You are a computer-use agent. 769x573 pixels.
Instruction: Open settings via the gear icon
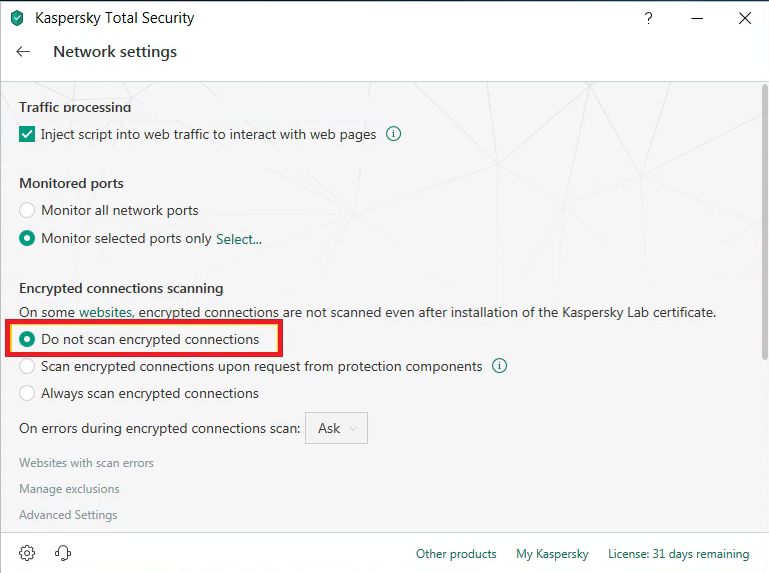point(27,553)
